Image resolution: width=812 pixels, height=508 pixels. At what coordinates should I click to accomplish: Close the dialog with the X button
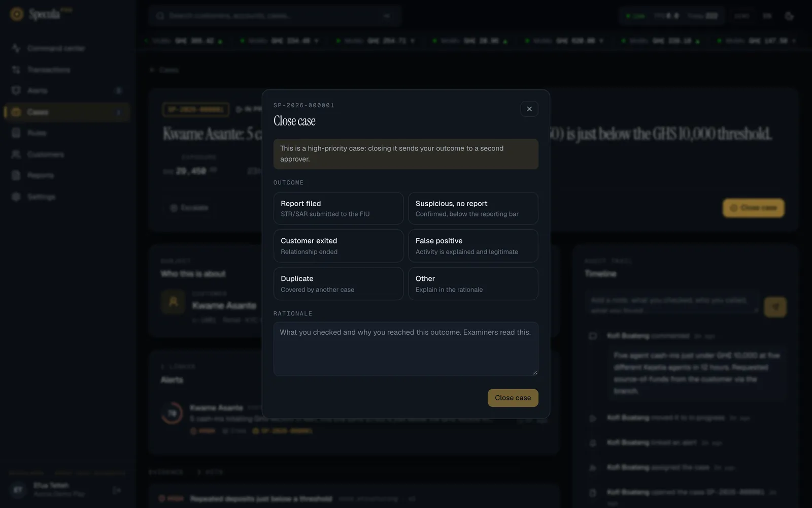[x=529, y=109]
